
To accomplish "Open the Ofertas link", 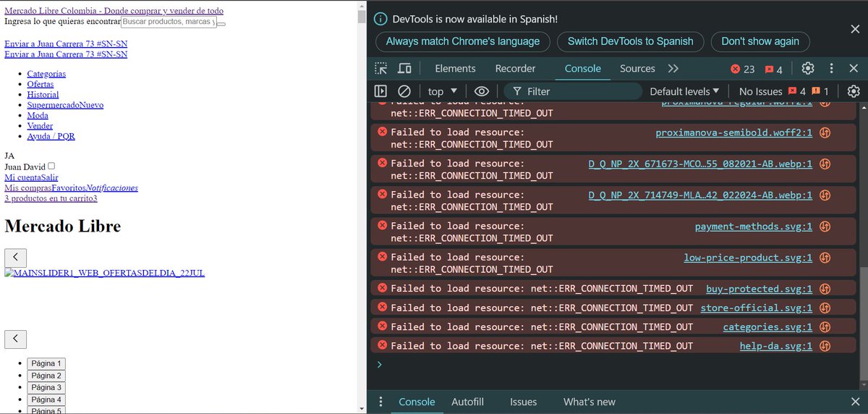I will coord(41,84).
